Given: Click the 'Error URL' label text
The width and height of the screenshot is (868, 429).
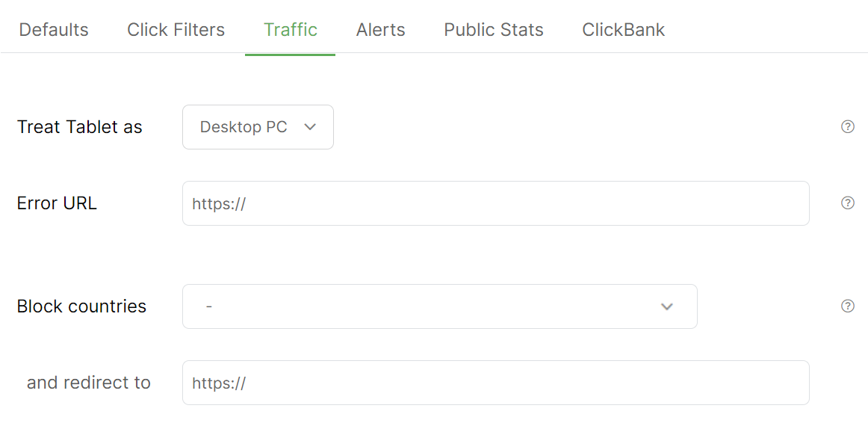Looking at the screenshot, I should (x=57, y=203).
